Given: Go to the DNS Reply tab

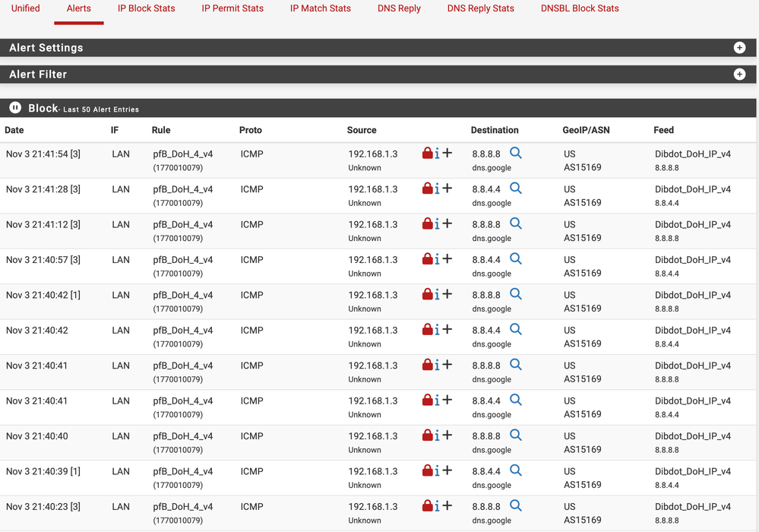Looking at the screenshot, I should pyautogui.click(x=399, y=8).
